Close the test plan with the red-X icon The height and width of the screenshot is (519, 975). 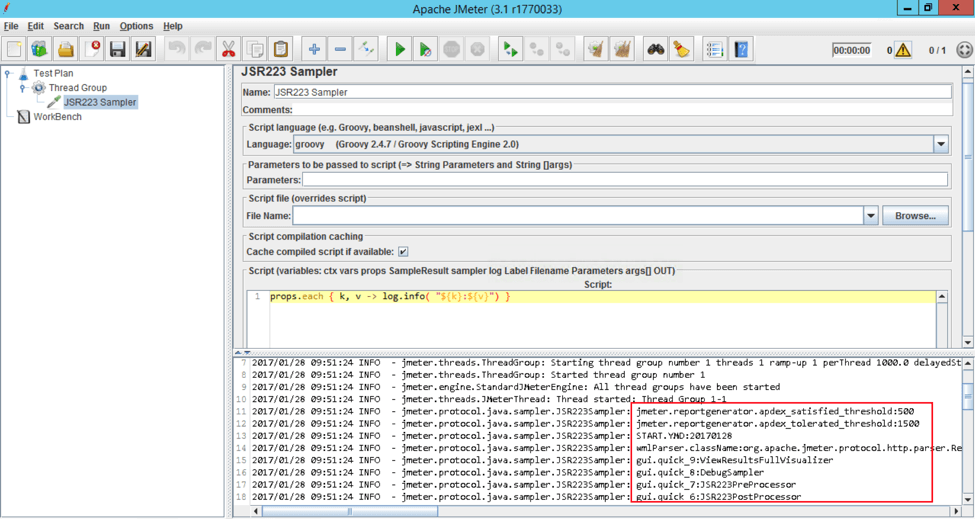tap(92, 49)
